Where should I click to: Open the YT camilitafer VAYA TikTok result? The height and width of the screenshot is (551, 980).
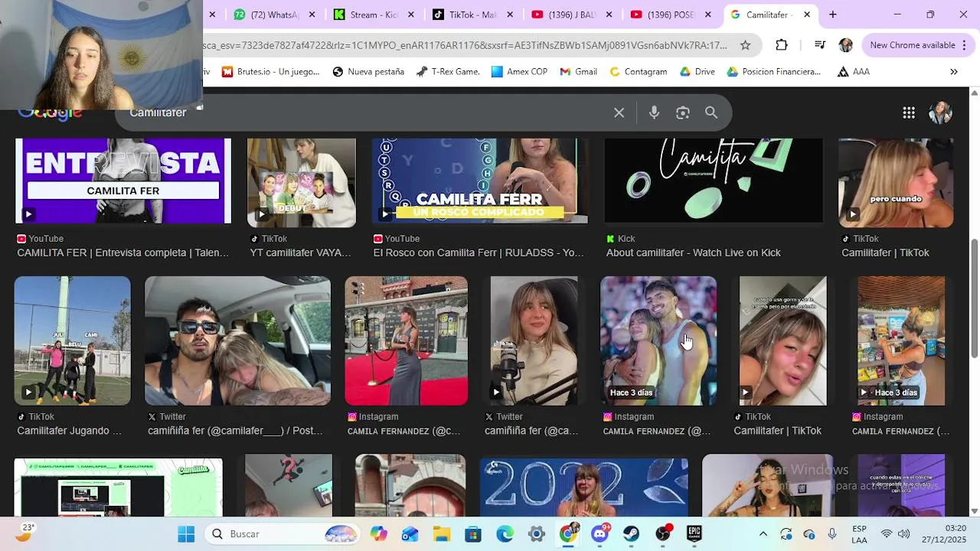(x=301, y=253)
